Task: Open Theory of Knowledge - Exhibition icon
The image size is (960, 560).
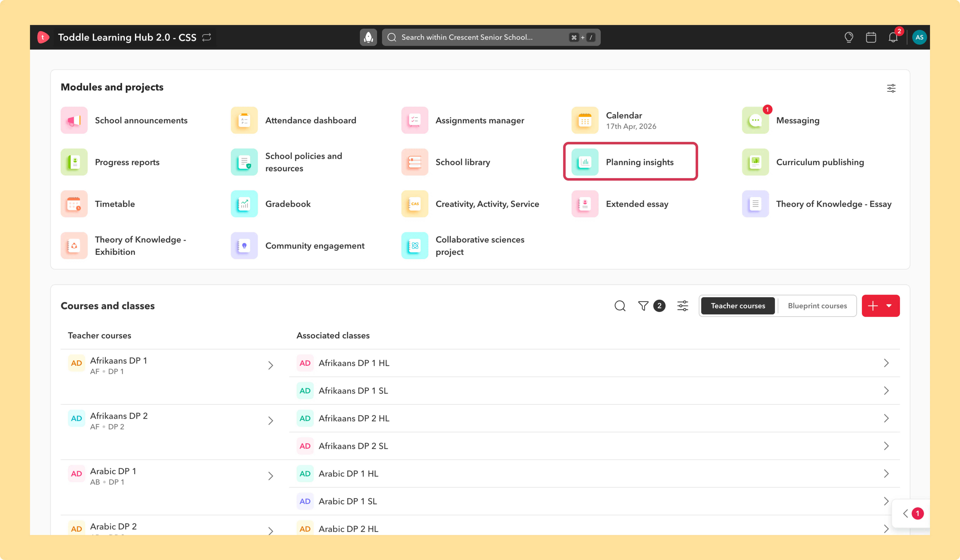Action: 74,246
